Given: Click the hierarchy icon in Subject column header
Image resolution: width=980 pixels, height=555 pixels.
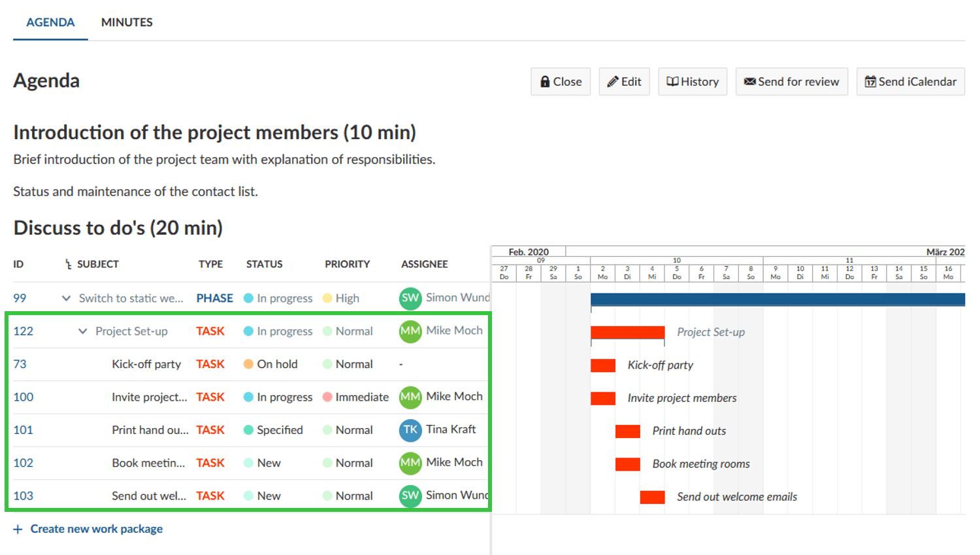Looking at the screenshot, I should pyautogui.click(x=68, y=264).
